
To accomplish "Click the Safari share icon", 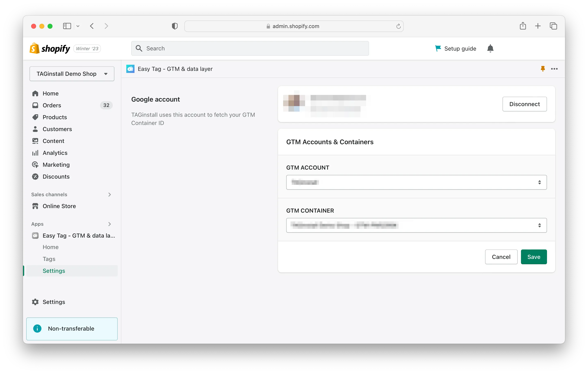I will (x=523, y=26).
